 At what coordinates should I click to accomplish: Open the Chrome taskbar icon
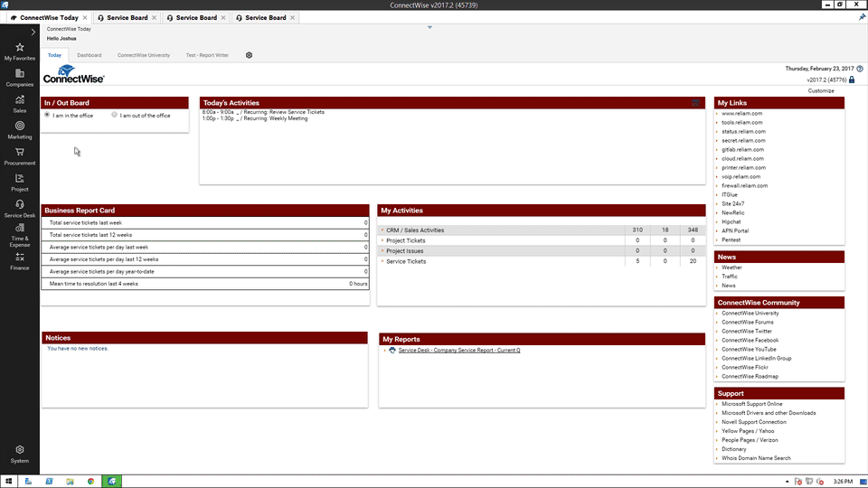tap(90, 482)
